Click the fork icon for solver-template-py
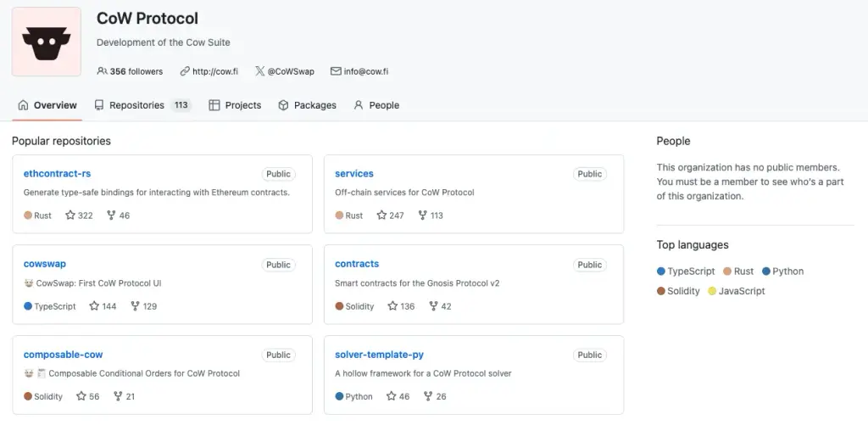 coord(428,396)
